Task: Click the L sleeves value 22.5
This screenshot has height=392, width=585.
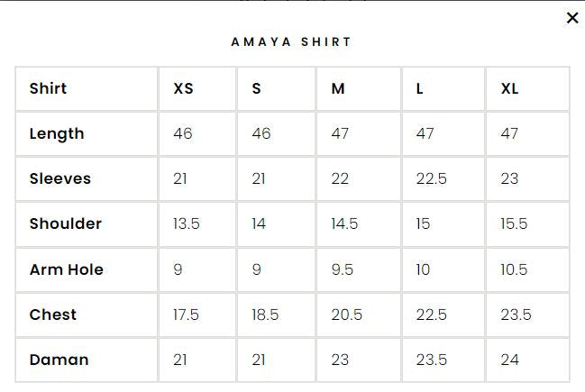Action: click(432, 178)
